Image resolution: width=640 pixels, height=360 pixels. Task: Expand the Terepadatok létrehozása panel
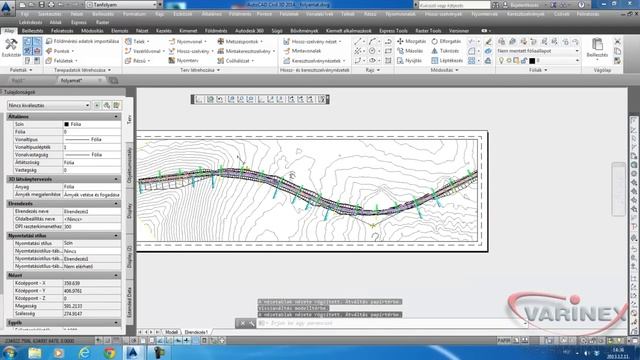[82, 70]
